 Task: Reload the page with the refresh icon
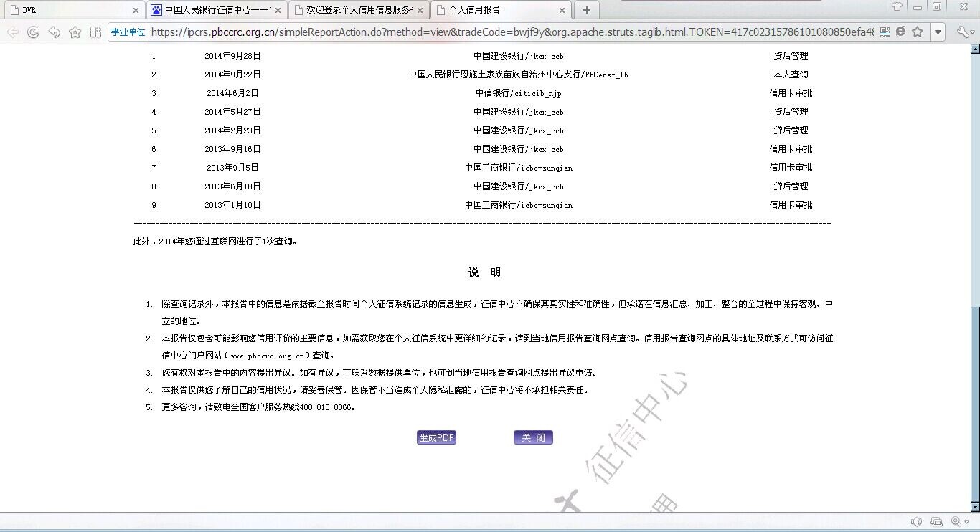click(x=33, y=32)
